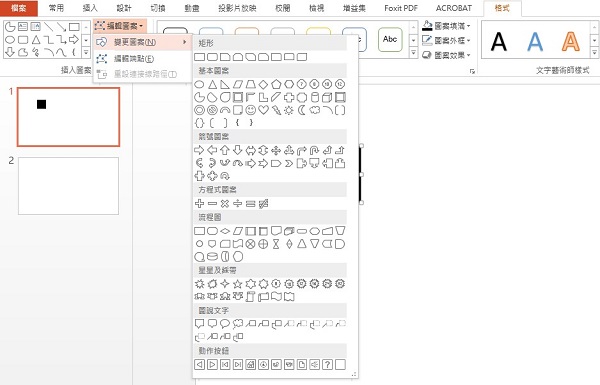This screenshot has width=600, height=385.
Task: Select the cylinder can shape
Action: coord(315,97)
